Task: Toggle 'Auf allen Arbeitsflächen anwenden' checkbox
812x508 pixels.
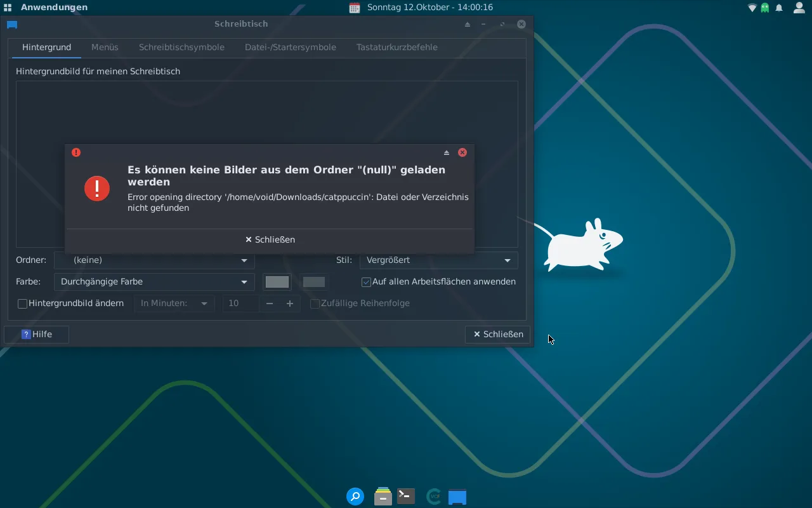Action: point(366,282)
